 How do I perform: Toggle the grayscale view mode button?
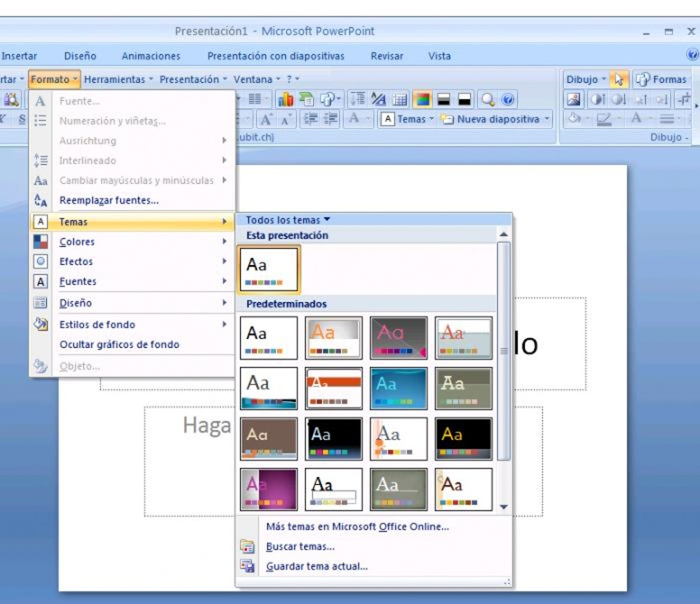point(443,99)
